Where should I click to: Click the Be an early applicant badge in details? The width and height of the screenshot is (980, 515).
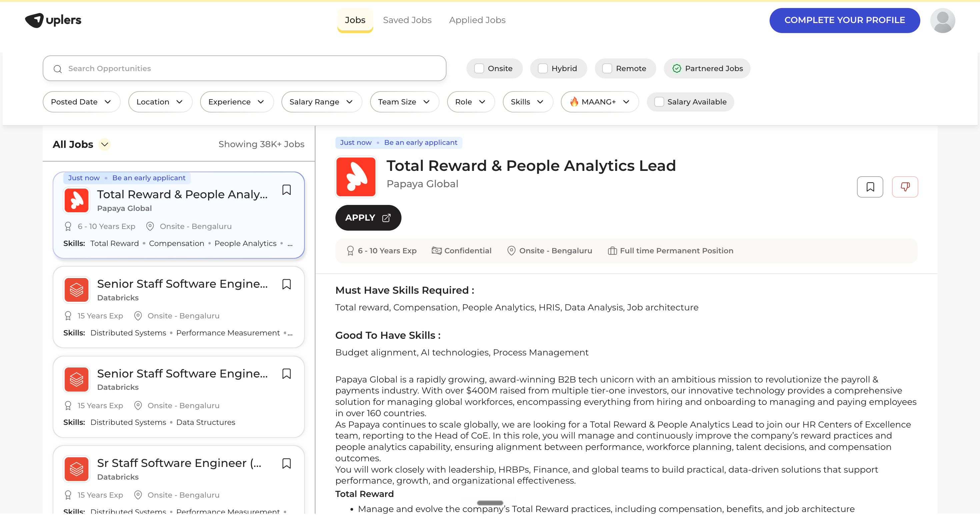pyautogui.click(x=420, y=143)
